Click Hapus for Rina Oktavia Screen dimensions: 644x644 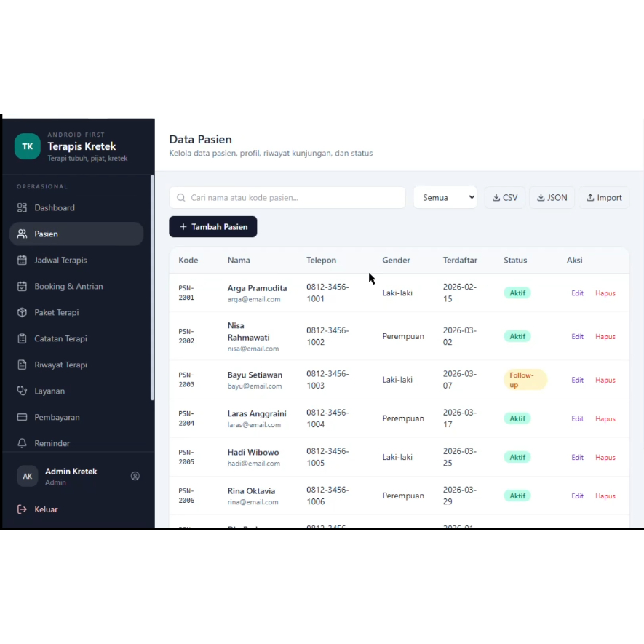[605, 496]
